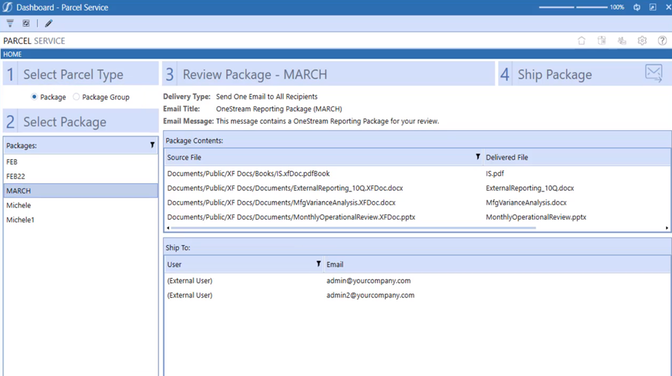Image resolution: width=672 pixels, height=376 pixels.
Task: Open the package definitions icon next to home
Action: (602, 41)
